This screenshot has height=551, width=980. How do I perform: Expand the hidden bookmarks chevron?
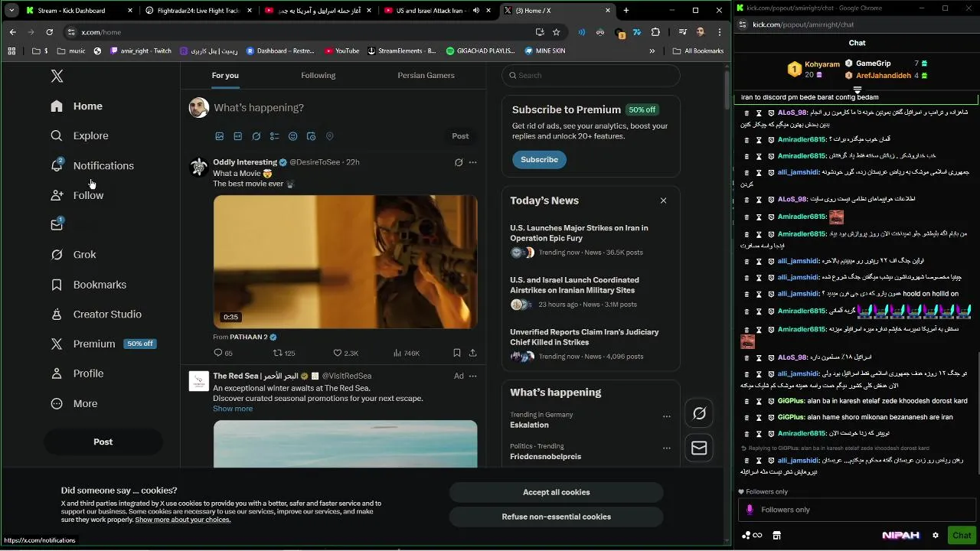pyautogui.click(x=652, y=51)
